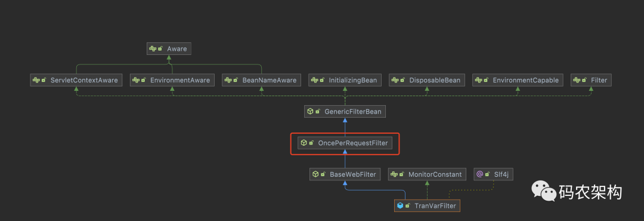The height and width of the screenshot is (221, 644).
Task: Select the EnvironmentCapable node
Action: pos(518,80)
